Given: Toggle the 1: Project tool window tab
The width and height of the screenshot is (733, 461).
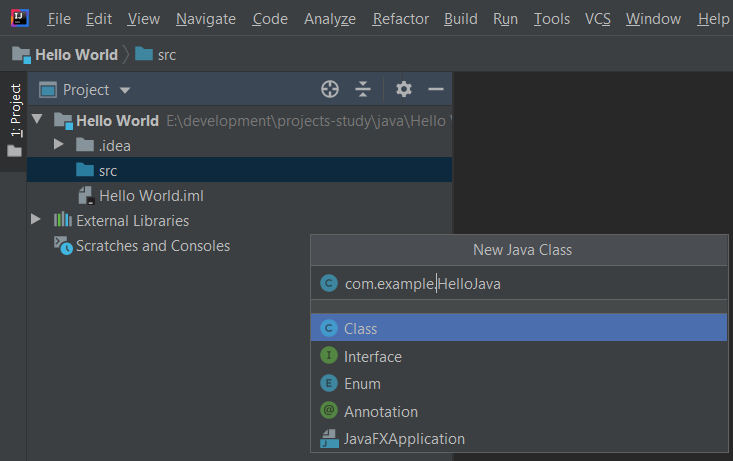Looking at the screenshot, I should [15, 121].
